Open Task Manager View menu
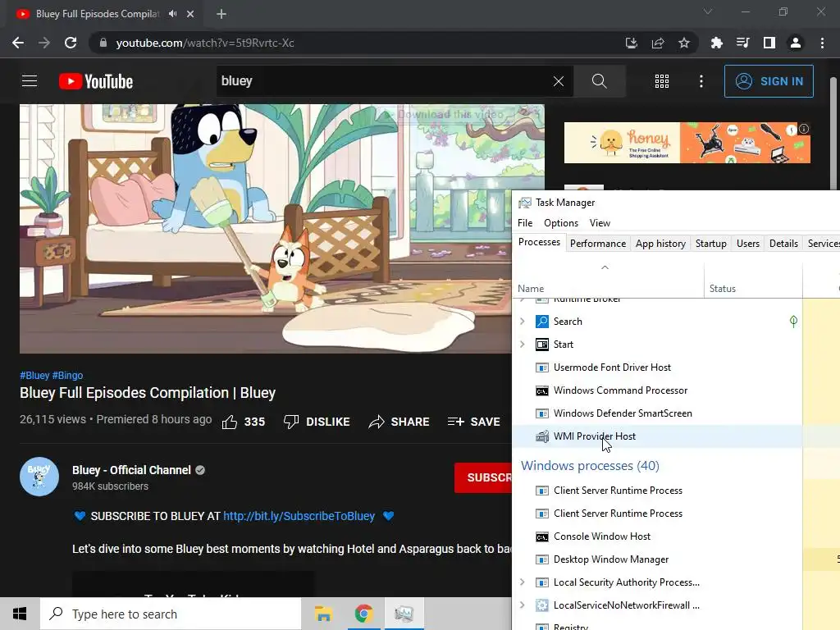Viewport: 840px width, 630px height. (600, 223)
